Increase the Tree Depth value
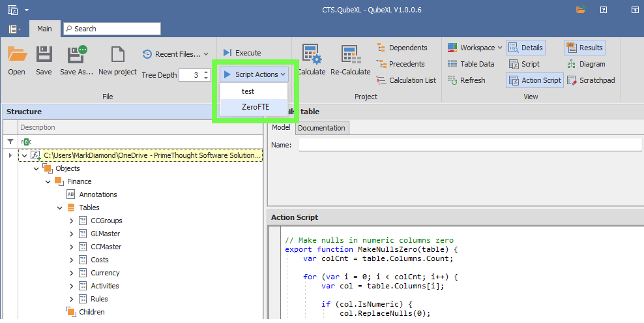Viewport: 644px width, 323px height. click(207, 72)
